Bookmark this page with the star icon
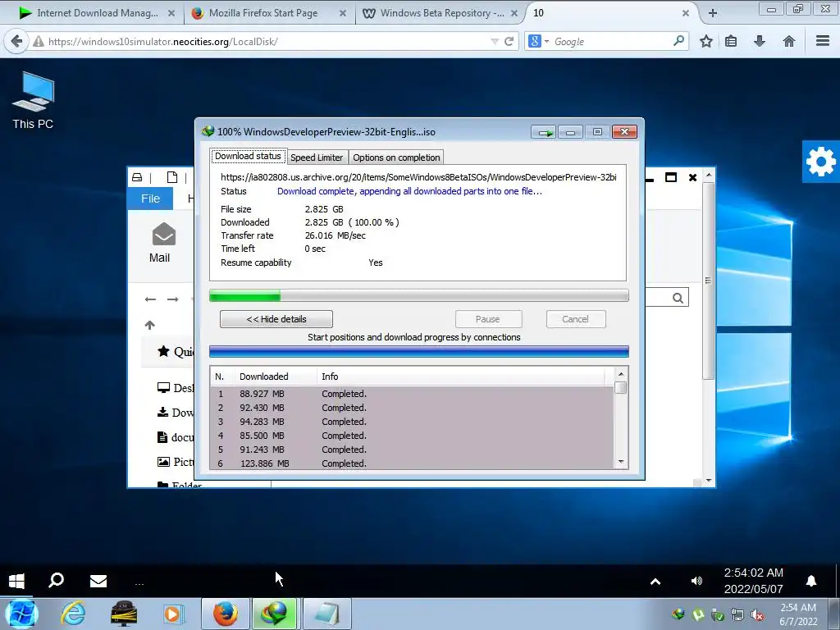 [706, 41]
